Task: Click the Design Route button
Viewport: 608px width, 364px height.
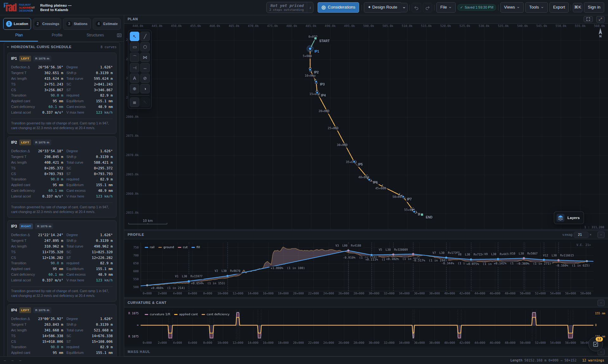Action: [382, 7]
